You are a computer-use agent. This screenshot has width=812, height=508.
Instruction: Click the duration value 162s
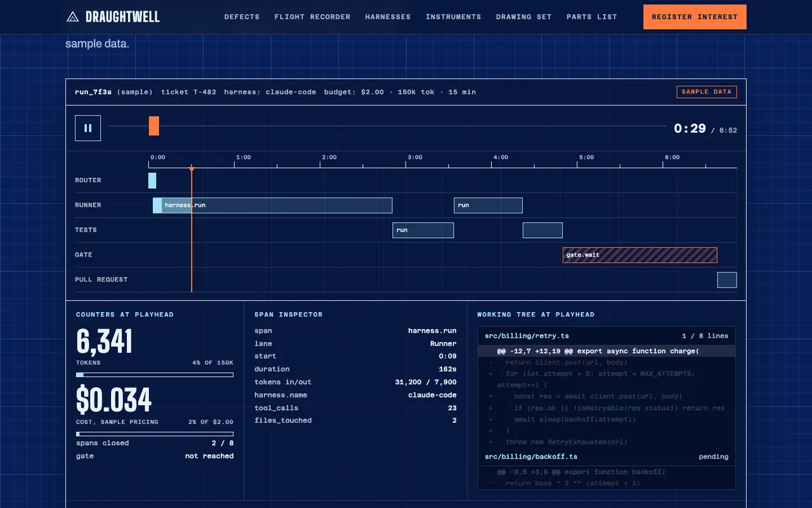pos(447,369)
